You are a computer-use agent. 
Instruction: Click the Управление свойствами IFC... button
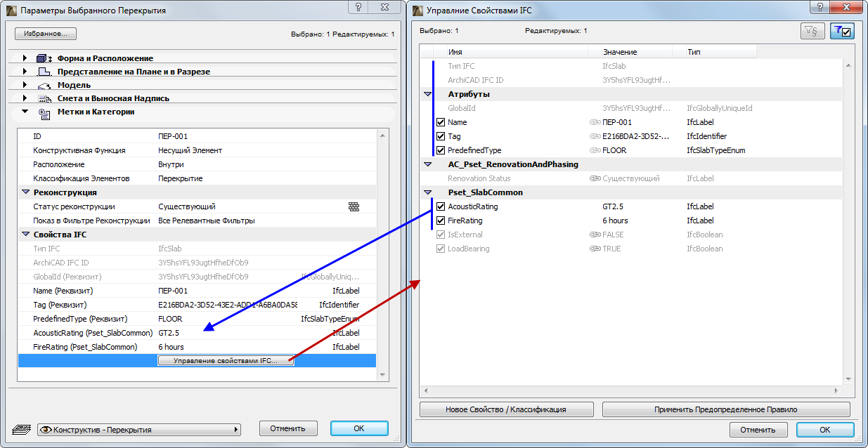tap(226, 361)
